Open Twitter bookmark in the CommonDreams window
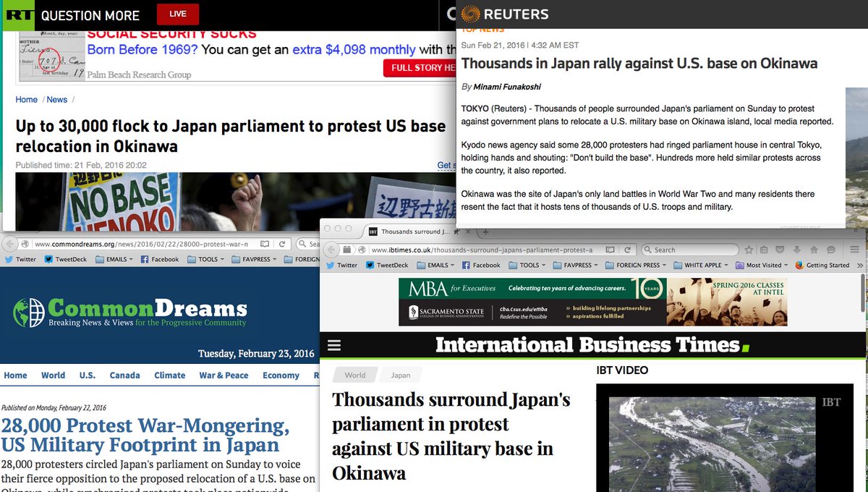Image resolution: width=868 pixels, height=492 pixels. coord(20,259)
